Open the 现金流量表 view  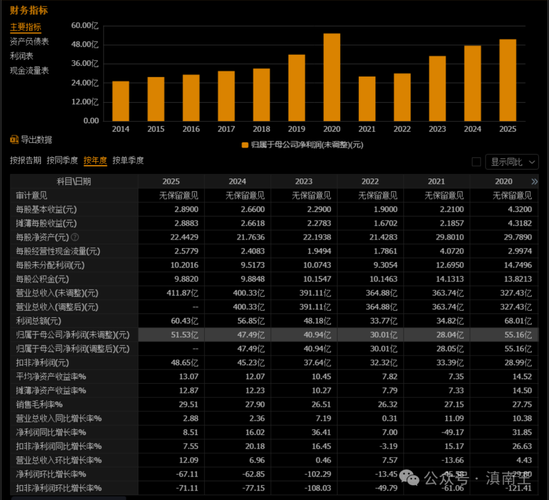click(29, 71)
